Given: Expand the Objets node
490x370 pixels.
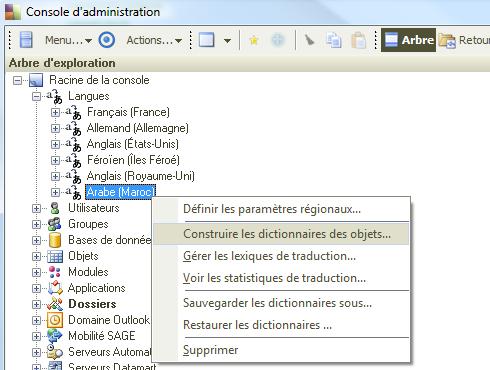Looking at the screenshot, I should coord(36,256).
